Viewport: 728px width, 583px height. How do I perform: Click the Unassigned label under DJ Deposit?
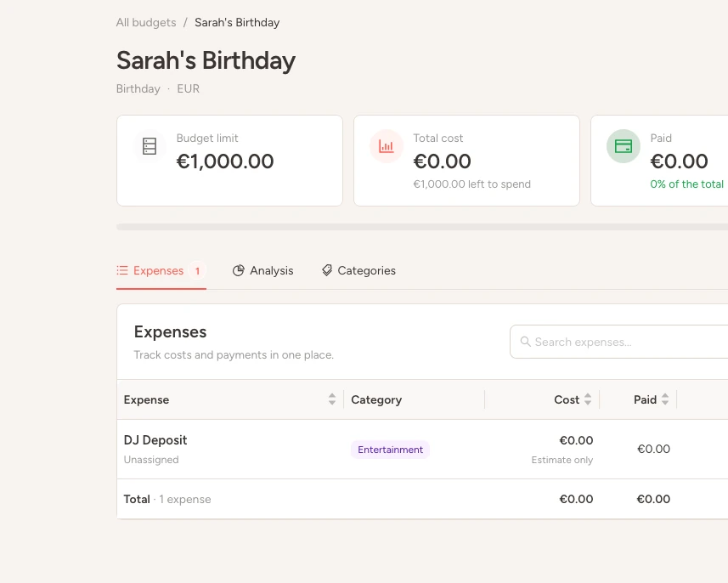151,460
